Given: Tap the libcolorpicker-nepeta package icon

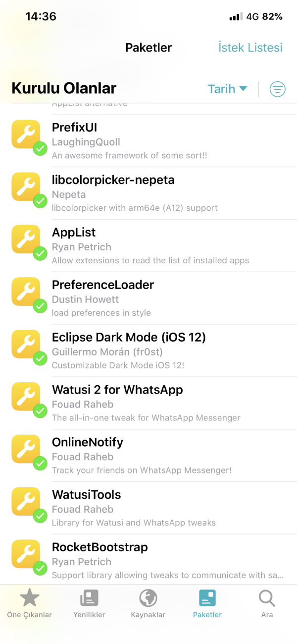Looking at the screenshot, I should (x=26, y=187).
